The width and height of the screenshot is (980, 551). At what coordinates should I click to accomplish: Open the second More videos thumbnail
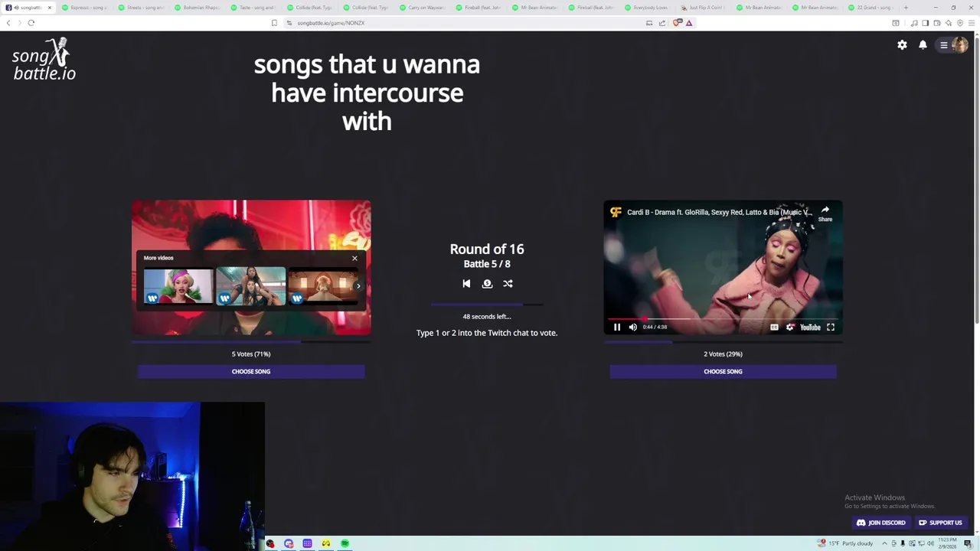[x=250, y=286]
